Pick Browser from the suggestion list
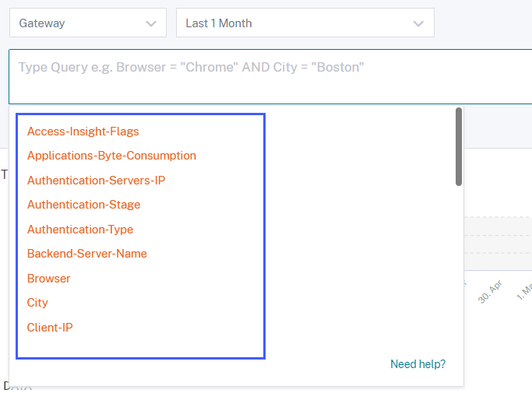 49,279
